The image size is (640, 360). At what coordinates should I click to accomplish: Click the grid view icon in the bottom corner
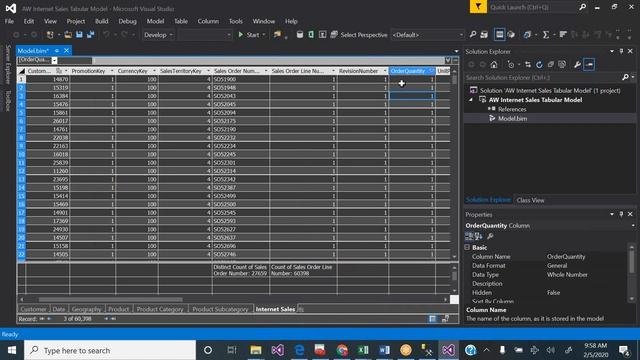coord(433,319)
